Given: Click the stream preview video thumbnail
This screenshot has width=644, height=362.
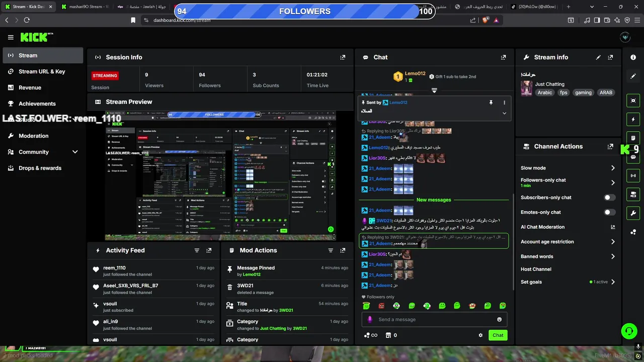Looking at the screenshot, I should click(x=220, y=175).
